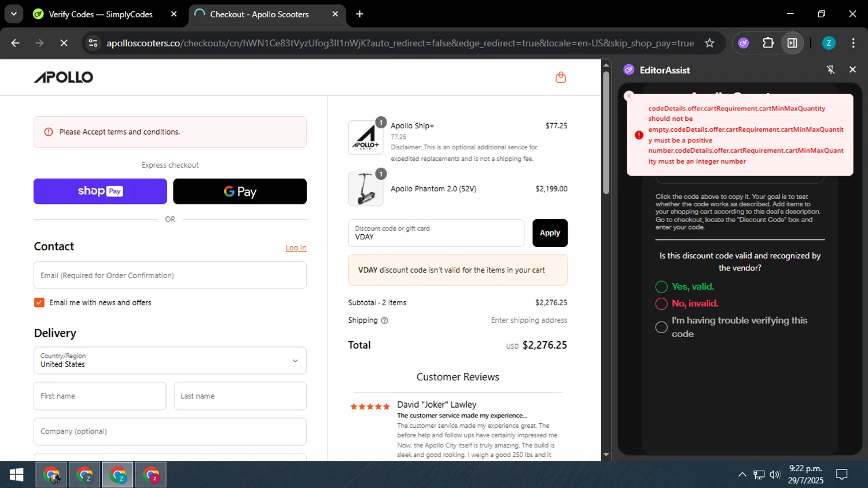This screenshot has height=488, width=868.
Task: Click the Company (optional) field
Action: point(170,431)
